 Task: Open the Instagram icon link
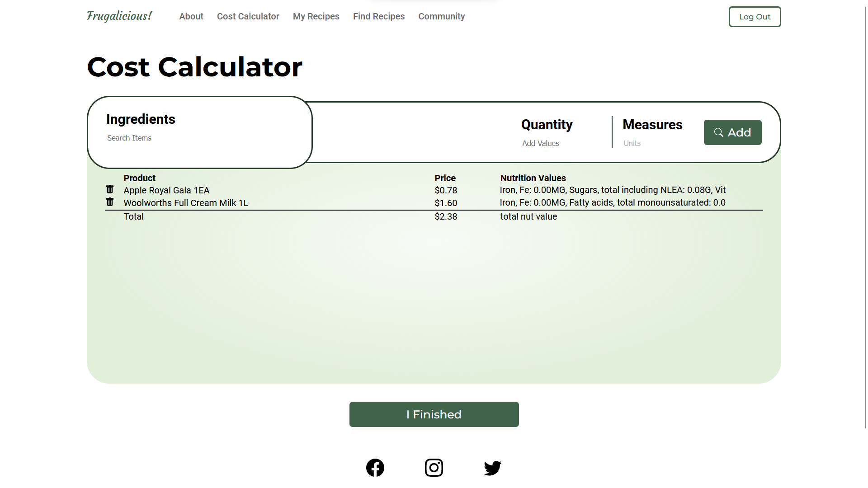point(434,468)
